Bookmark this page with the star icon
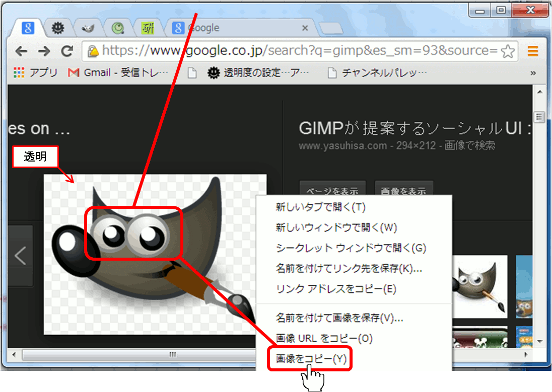552x392 pixels. [x=508, y=51]
